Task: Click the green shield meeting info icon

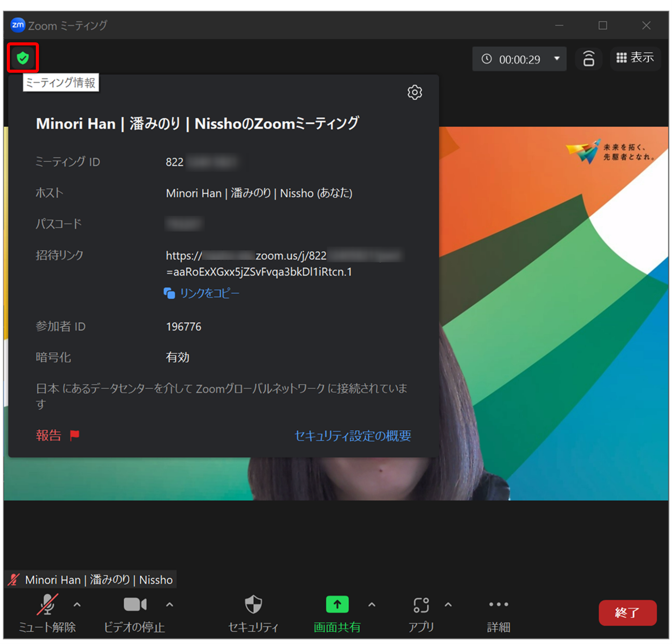Action: pyautogui.click(x=23, y=58)
